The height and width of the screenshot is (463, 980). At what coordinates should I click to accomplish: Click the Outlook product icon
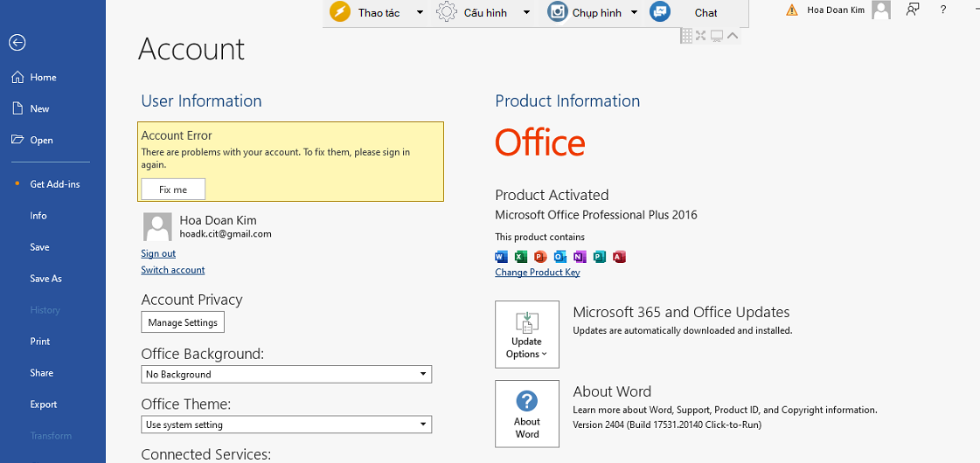pyautogui.click(x=560, y=257)
